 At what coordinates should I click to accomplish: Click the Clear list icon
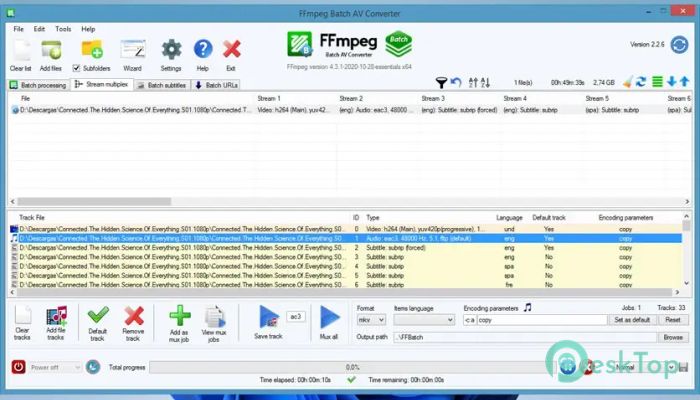(x=21, y=50)
